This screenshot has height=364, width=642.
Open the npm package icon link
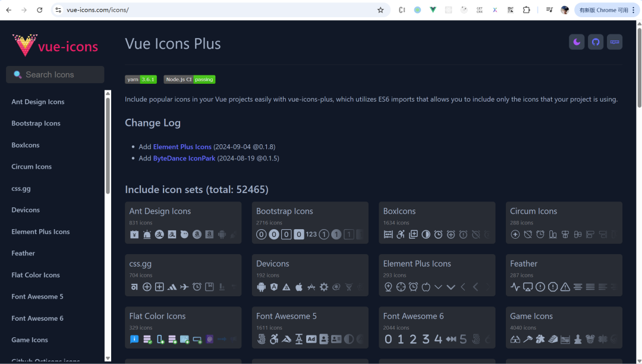pyautogui.click(x=615, y=42)
